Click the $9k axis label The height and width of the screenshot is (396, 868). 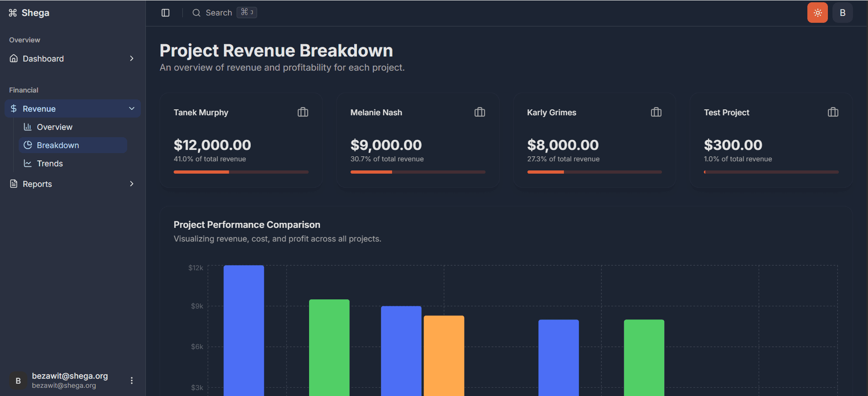197,306
